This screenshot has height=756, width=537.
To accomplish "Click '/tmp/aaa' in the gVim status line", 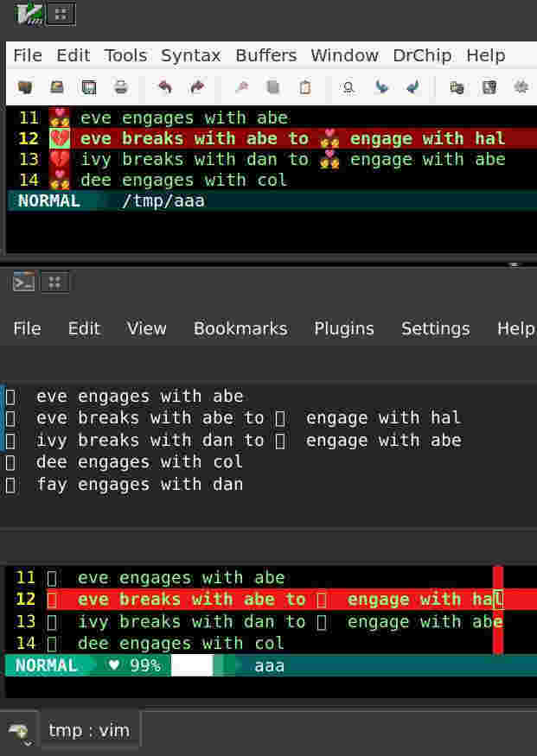I will pos(163,201).
